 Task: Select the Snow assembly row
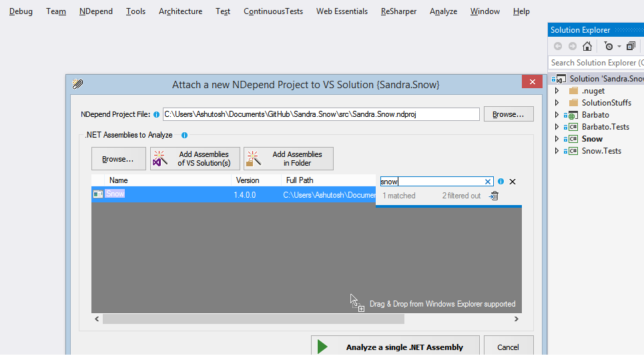[x=234, y=194]
